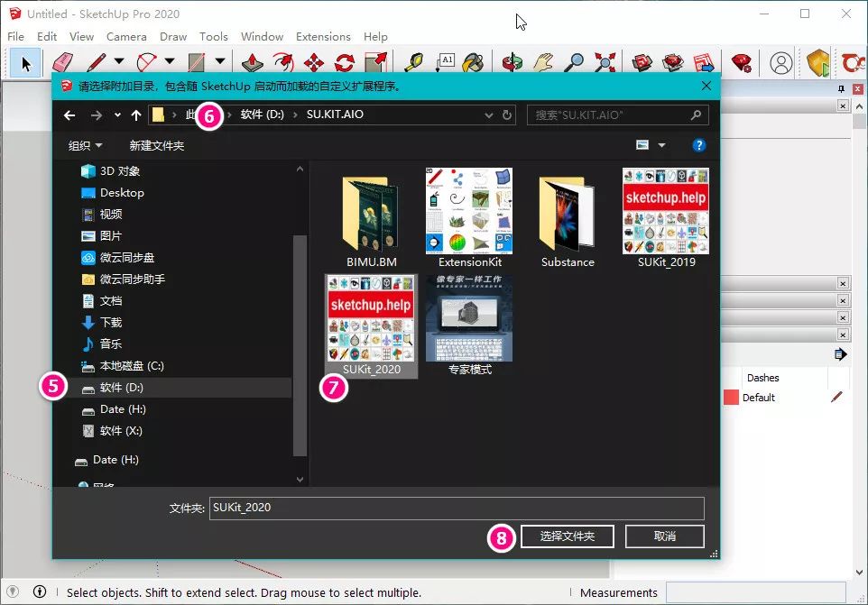Activate the Offset tool
This screenshot has width=868, height=605.
tap(283, 62)
